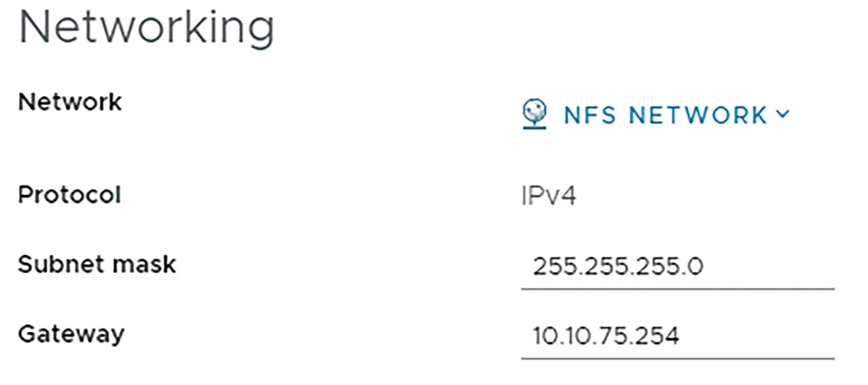Click the network globe icon beside NFS NETWORK
The image size is (868, 385).
(x=535, y=114)
